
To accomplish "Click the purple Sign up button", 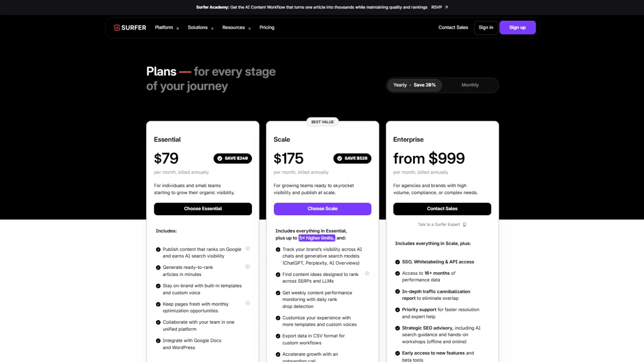I will click(517, 27).
